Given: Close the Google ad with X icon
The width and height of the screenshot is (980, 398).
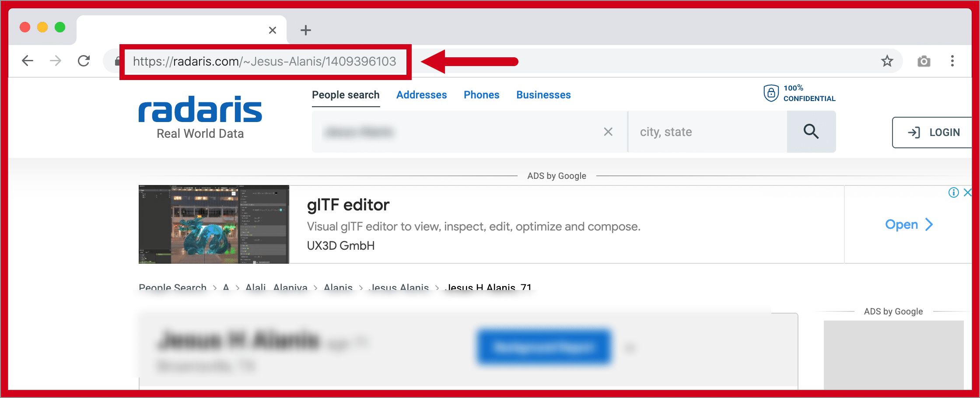Looking at the screenshot, I should (x=967, y=192).
